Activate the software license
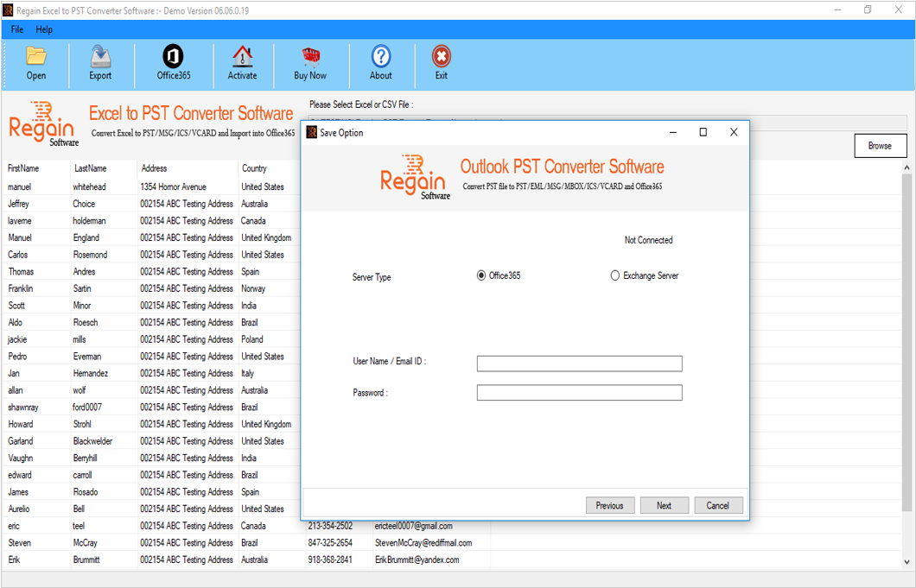916x588 pixels. pyautogui.click(x=243, y=62)
